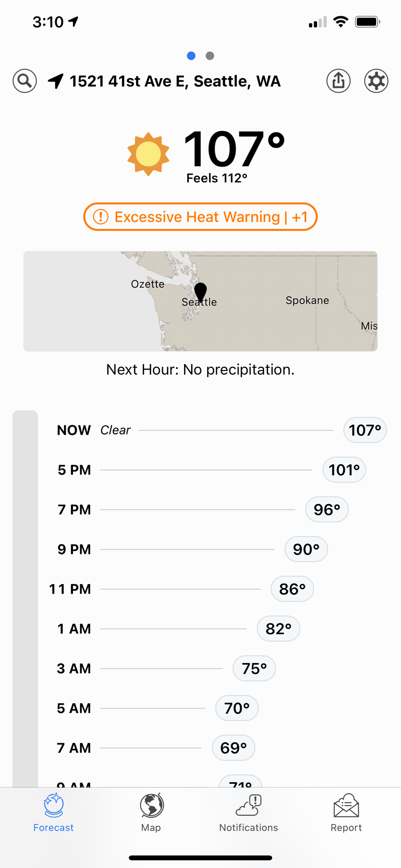
Task: Expand the 11 PM hourly row
Action: click(181, 589)
